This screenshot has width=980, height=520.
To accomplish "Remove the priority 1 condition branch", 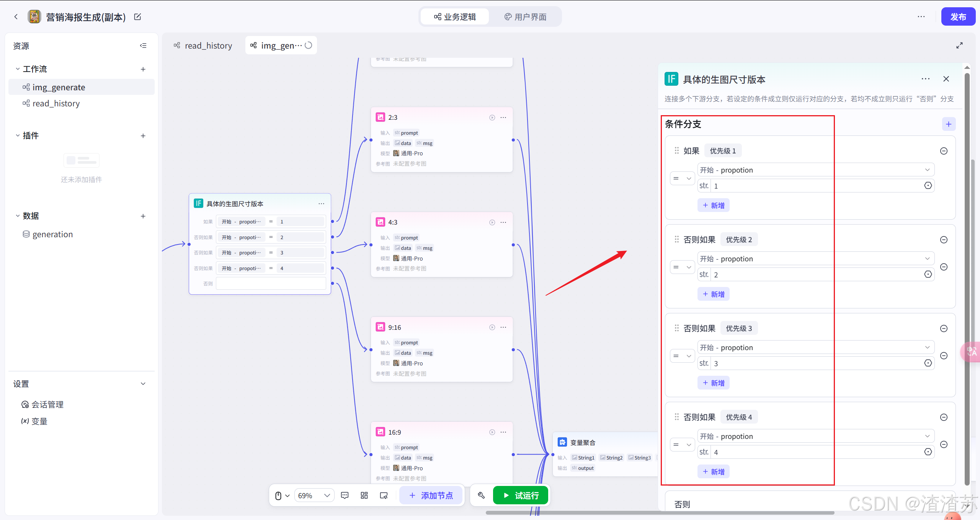I will click(944, 151).
